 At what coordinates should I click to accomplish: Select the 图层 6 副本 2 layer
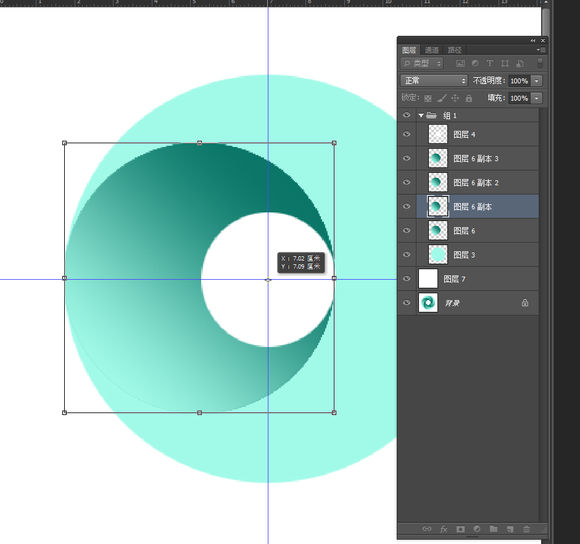click(478, 182)
